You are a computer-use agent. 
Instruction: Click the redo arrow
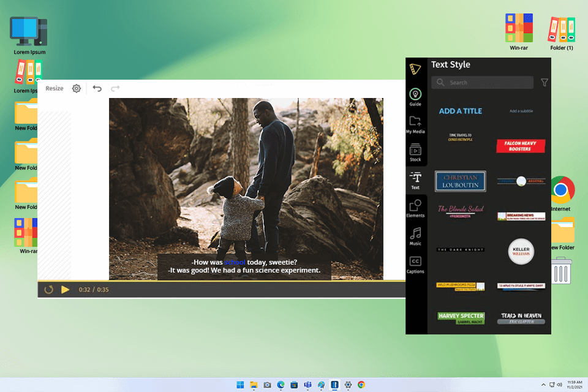115,88
